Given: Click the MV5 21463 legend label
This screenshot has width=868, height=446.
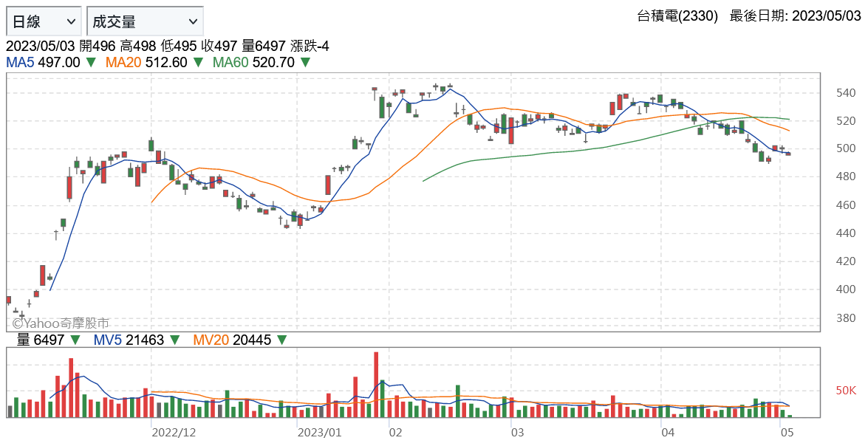Looking at the screenshot, I should tap(129, 340).
